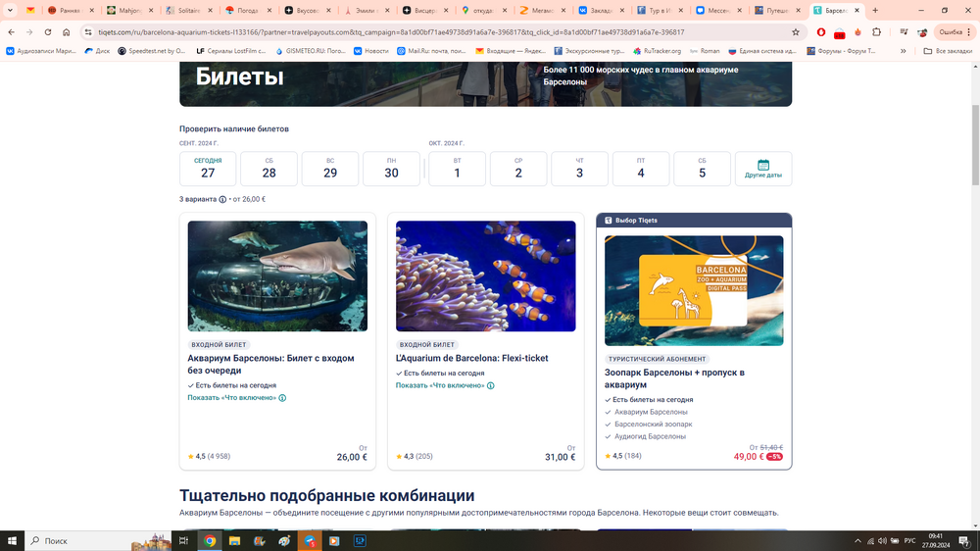Switch to the 'Путешествие' browser tab
Viewport: 980px width, 551px height.
(777, 10)
